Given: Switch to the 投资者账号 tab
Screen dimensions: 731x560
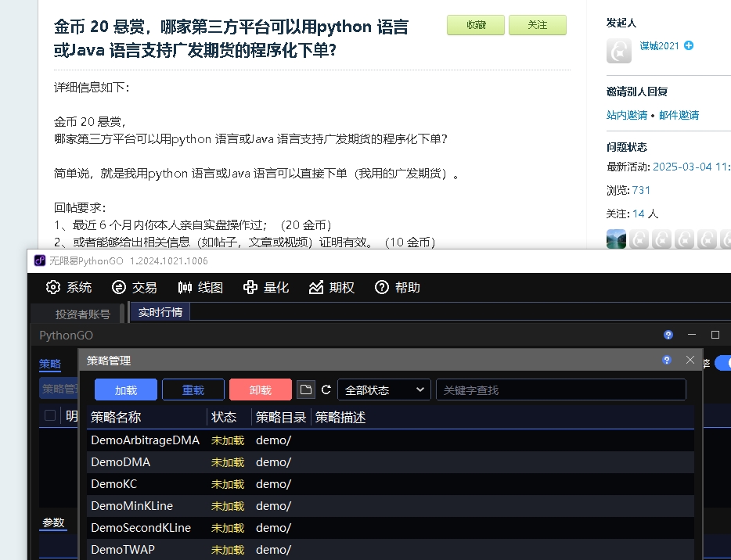Looking at the screenshot, I should click(x=82, y=314).
